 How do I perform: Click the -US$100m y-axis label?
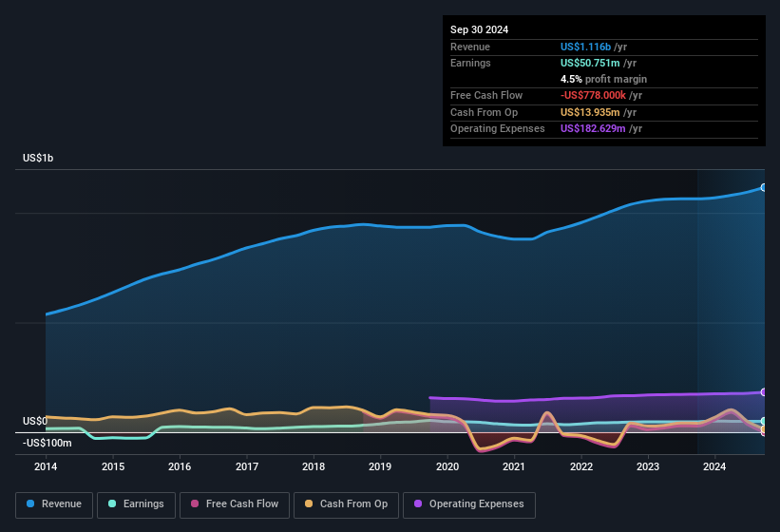[48, 443]
